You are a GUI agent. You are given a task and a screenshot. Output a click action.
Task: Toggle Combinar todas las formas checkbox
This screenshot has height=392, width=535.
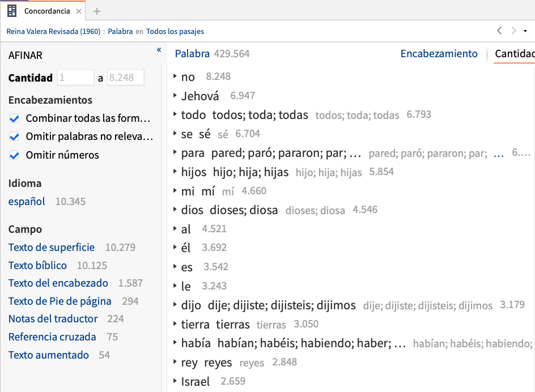14,118
